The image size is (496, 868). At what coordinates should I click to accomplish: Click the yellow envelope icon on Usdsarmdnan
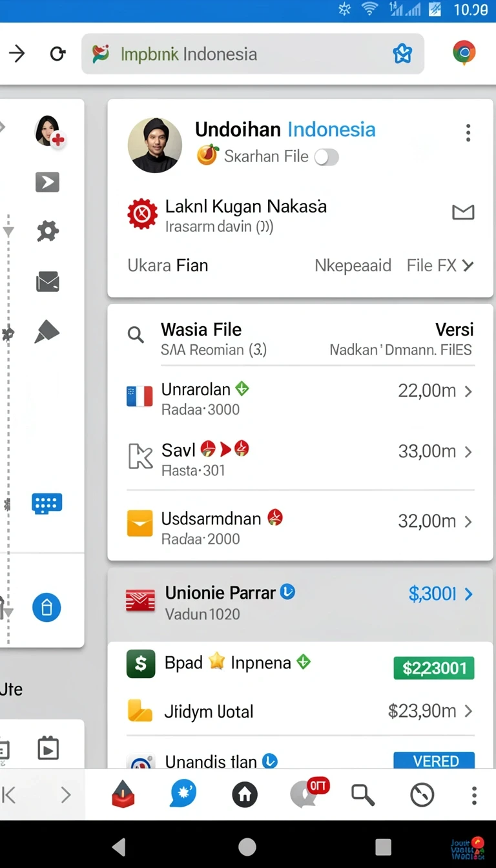click(x=139, y=523)
